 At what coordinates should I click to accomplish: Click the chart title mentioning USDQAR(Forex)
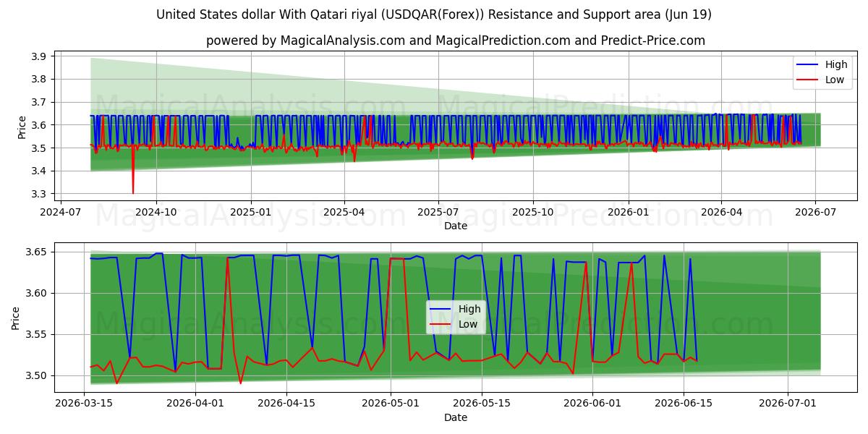[x=434, y=14]
